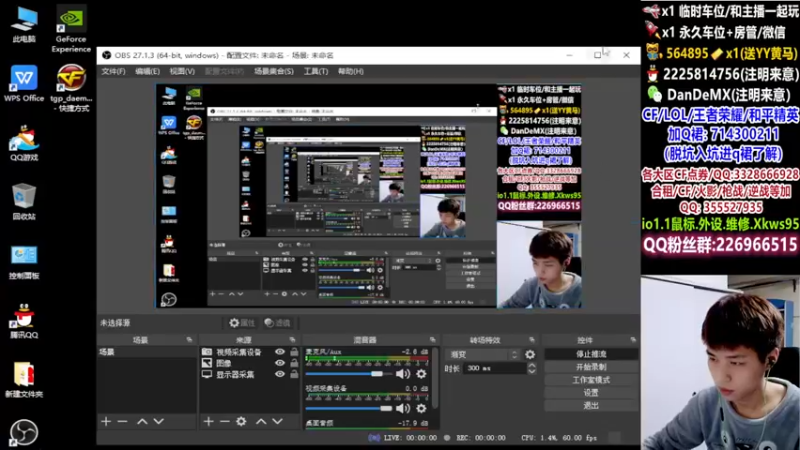Click the 时长 300 ms input field

tap(494, 368)
